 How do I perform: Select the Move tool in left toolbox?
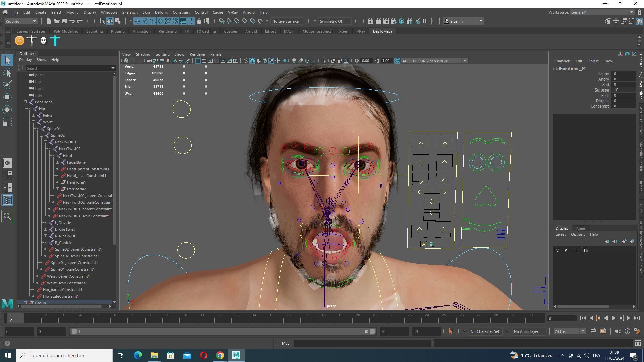(7, 97)
